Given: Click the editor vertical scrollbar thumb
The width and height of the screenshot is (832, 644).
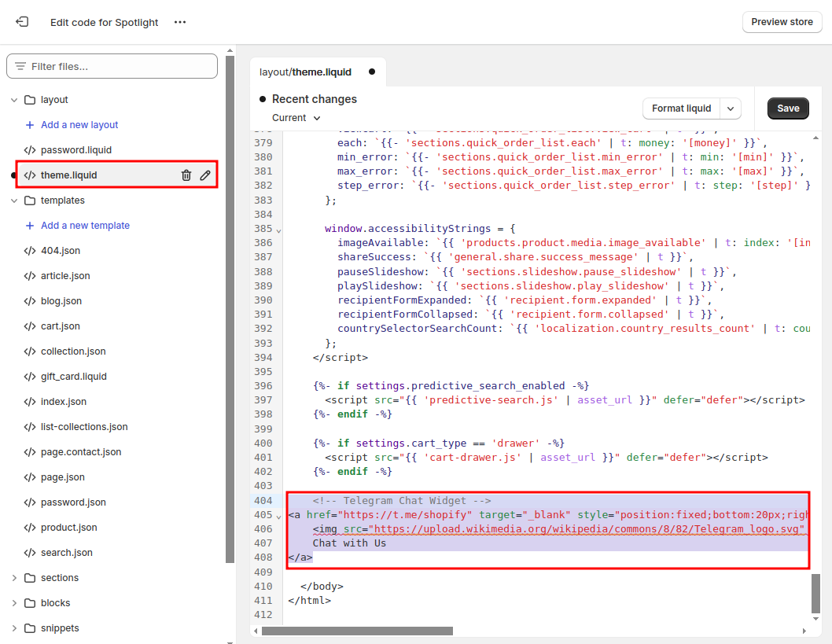Looking at the screenshot, I should (x=815, y=594).
